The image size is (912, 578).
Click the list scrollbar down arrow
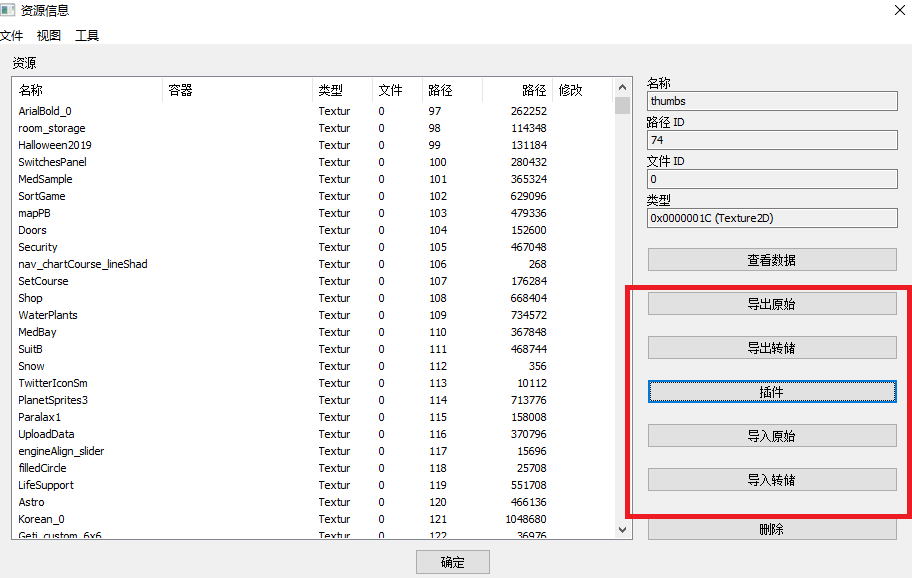tap(622, 530)
